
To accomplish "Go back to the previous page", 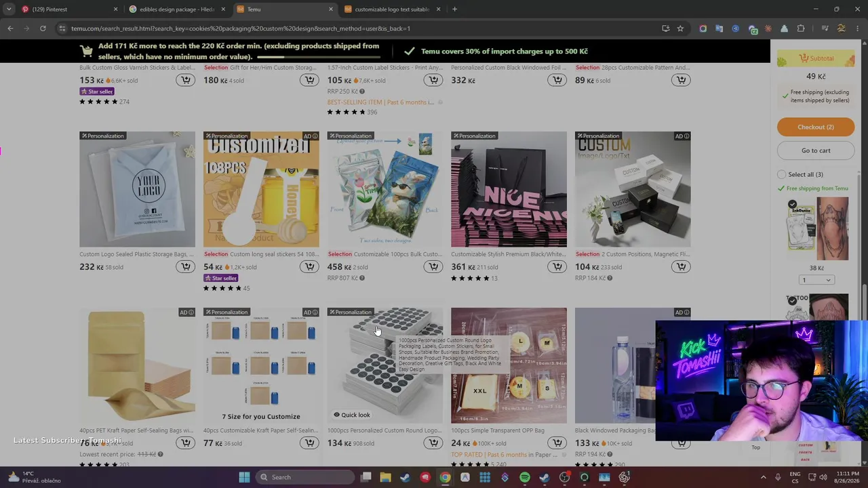I will click(10, 28).
